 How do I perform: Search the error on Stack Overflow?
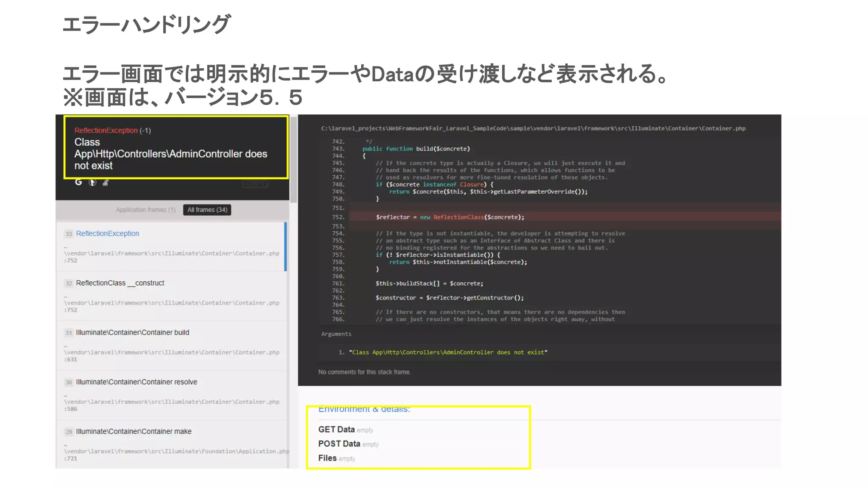coord(106,182)
